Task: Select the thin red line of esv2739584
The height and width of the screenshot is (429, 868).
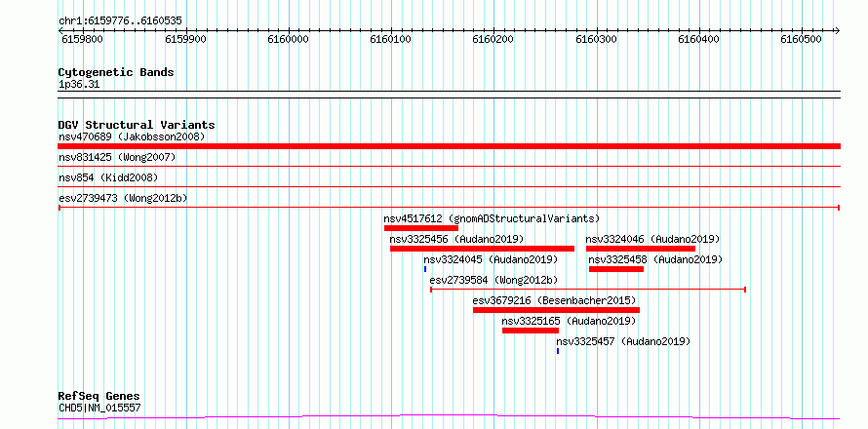Action: coord(588,289)
